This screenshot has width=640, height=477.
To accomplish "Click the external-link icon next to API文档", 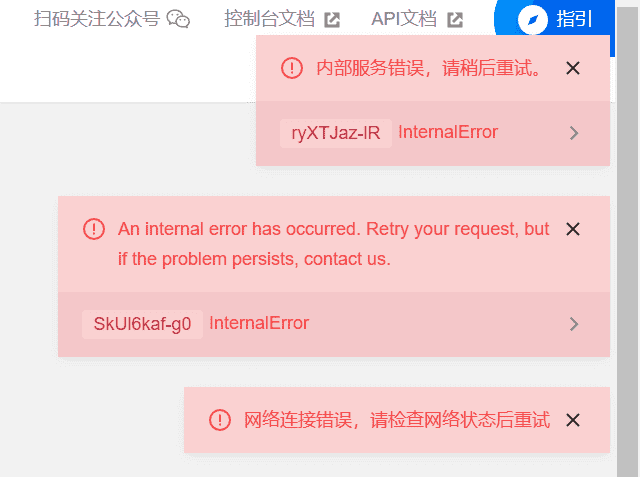I will pos(455,20).
